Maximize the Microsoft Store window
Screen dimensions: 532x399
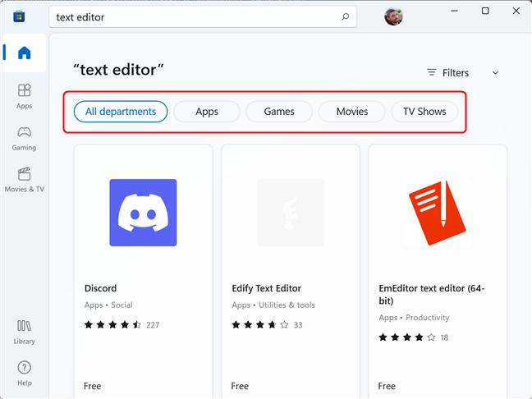pyautogui.click(x=485, y=11)
